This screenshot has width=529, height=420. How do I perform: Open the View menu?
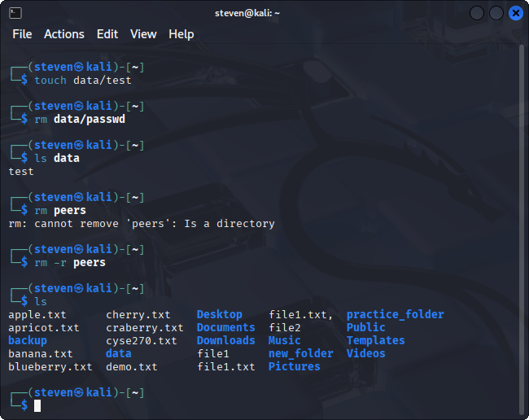point(143,34)
